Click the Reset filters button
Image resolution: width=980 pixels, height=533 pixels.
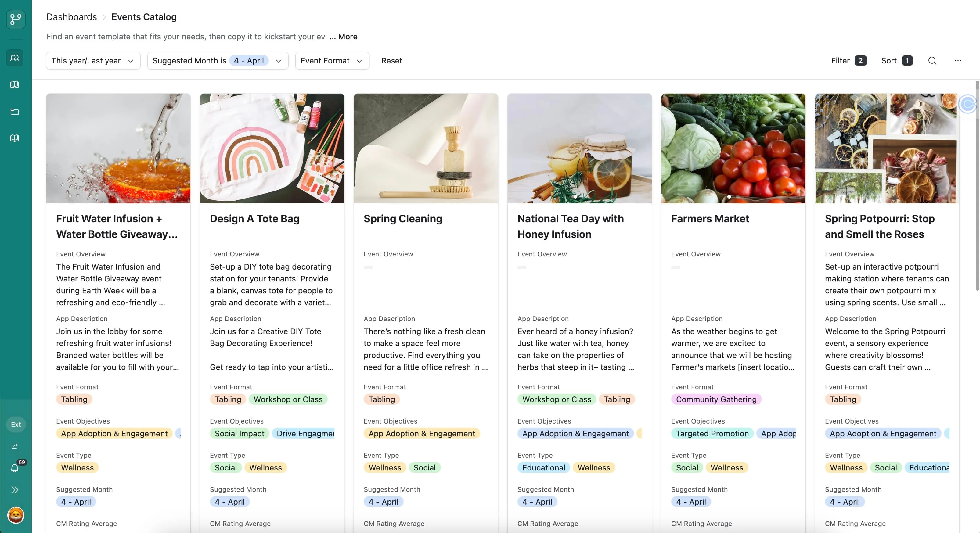391,61
